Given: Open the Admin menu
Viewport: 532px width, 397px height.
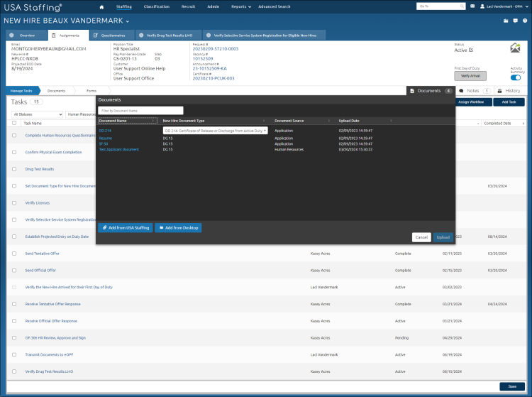Looking at the screenshot, I should (213, 6).
